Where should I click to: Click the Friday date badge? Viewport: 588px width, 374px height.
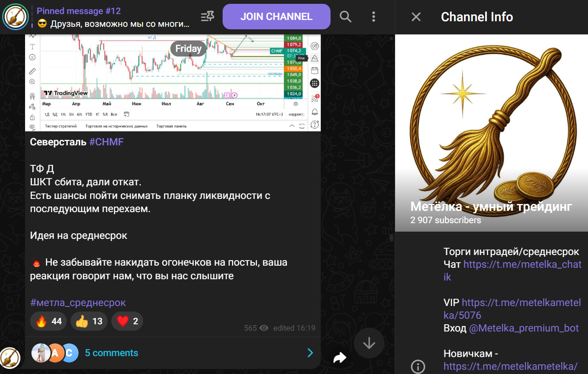[x=188, y=48]
